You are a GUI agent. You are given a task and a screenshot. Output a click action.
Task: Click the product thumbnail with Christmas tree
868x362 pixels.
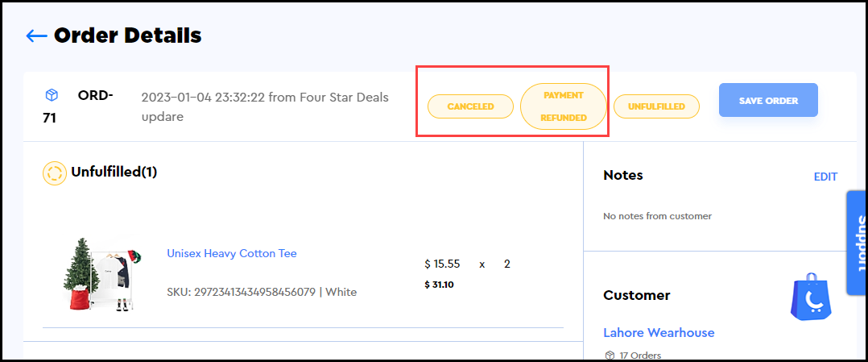tap(101, 276)
